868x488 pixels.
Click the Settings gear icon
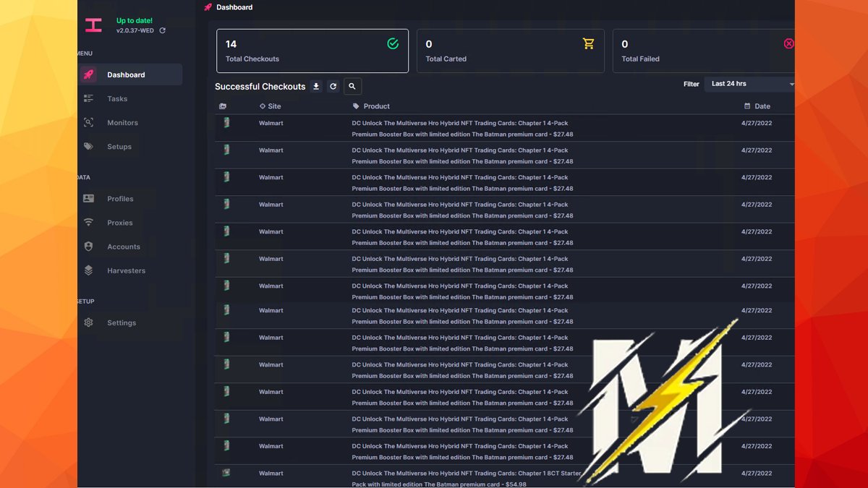pos(88,322)
